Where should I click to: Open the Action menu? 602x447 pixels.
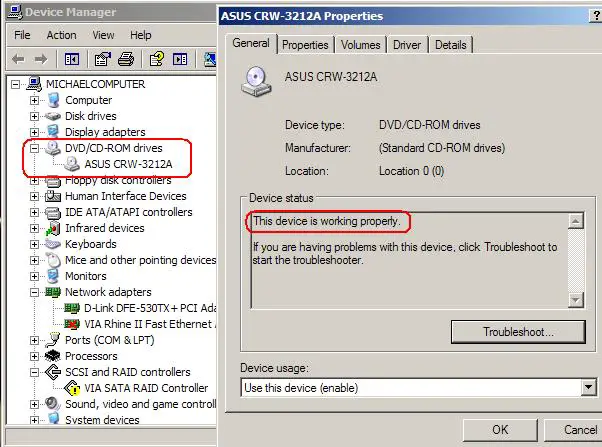tap(61, 35)
